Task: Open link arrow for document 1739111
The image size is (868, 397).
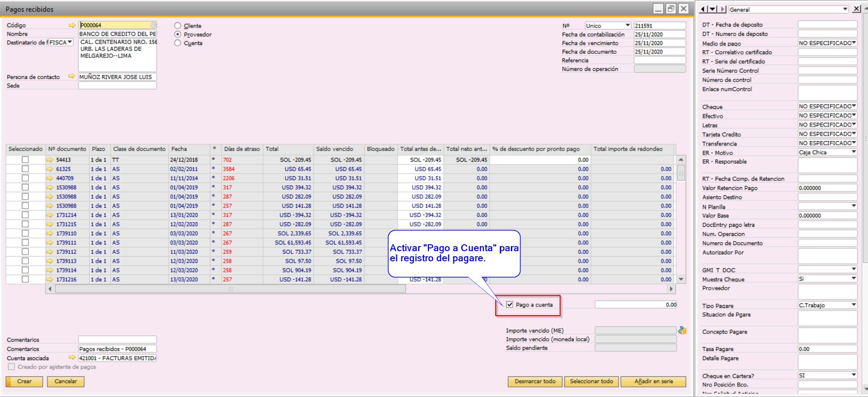Action: pos(50,242)
